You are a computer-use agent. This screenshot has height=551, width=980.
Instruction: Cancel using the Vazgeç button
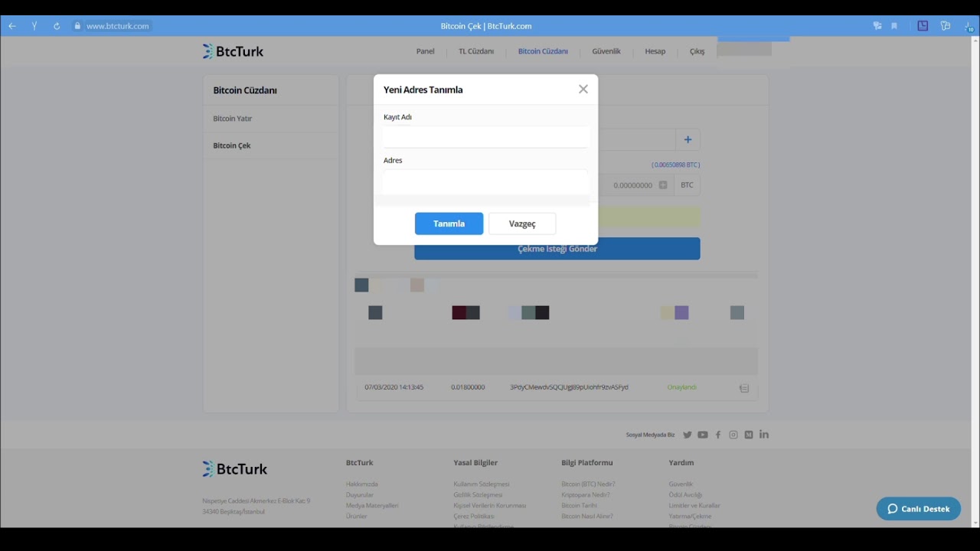[522, 223]
